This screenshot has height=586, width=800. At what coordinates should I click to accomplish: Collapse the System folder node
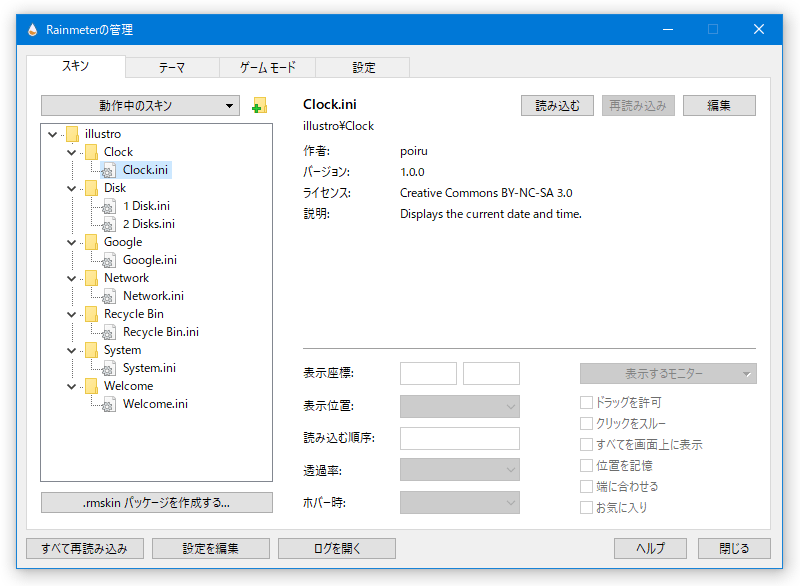click(71, 351)
